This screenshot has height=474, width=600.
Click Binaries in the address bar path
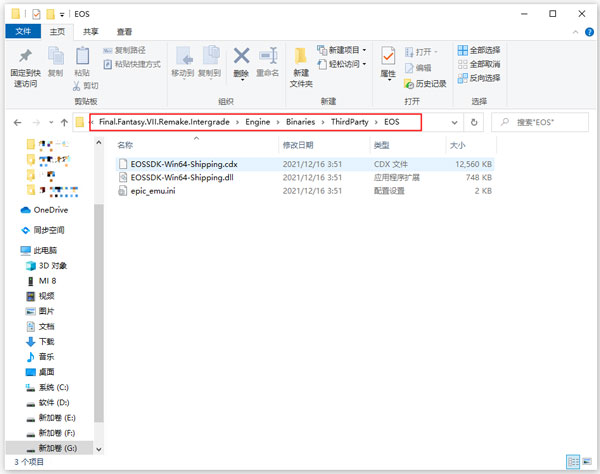(x=300, y=122)
